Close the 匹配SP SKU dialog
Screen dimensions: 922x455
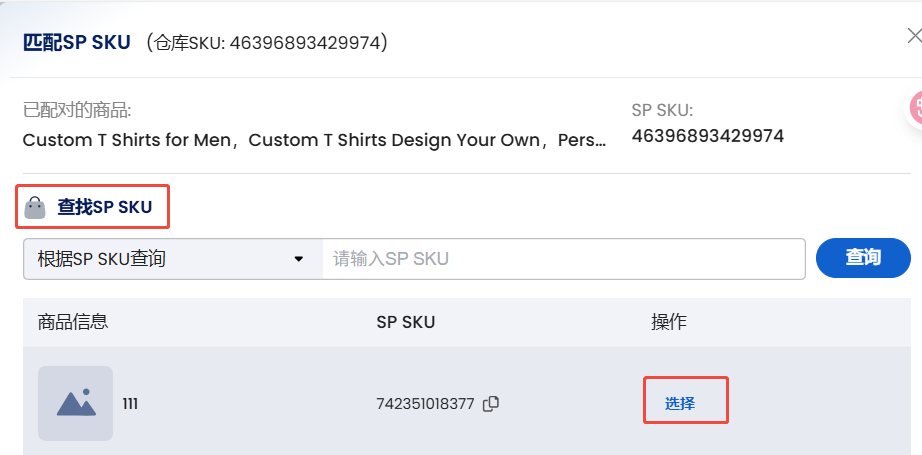(x=912, y=36)
